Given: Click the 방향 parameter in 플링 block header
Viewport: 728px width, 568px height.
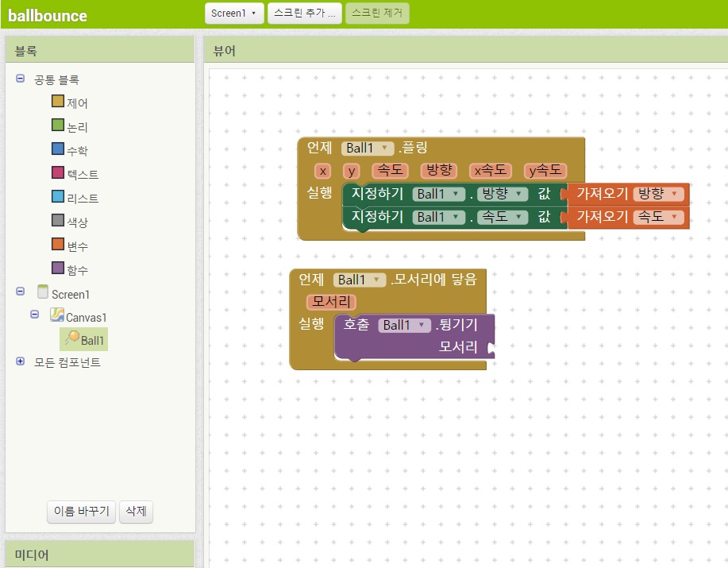Looking at the screenshot, I should 439,171.
